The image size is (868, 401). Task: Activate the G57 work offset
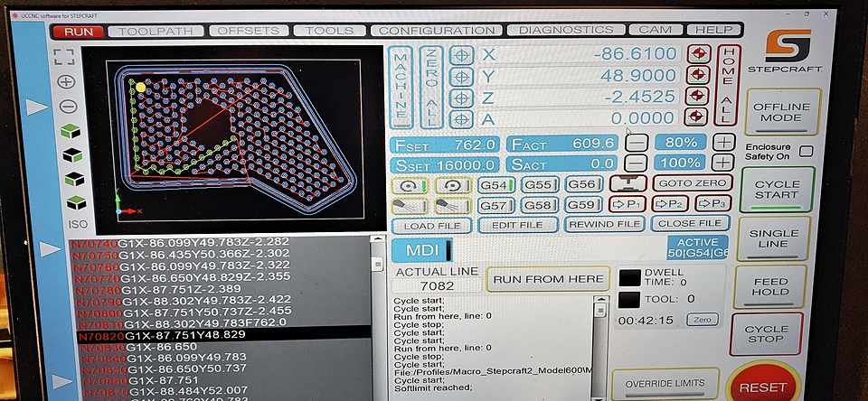[x=496, y=206]
